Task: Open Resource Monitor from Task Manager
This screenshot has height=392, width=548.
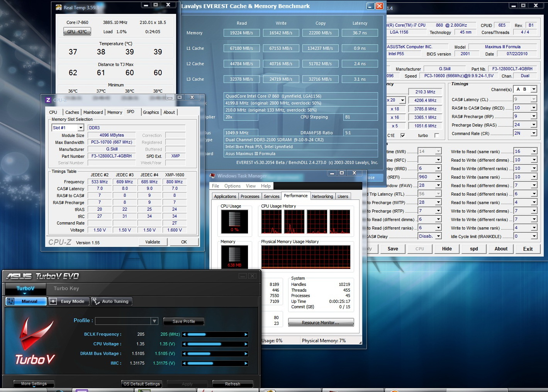Action: pos(321,323)
